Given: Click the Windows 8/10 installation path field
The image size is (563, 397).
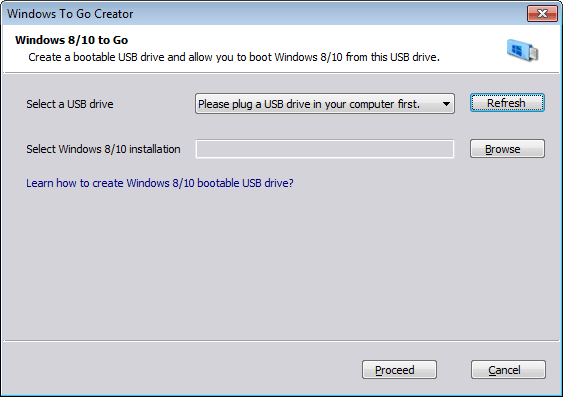Looking at the screenshot, I should 325,149.
